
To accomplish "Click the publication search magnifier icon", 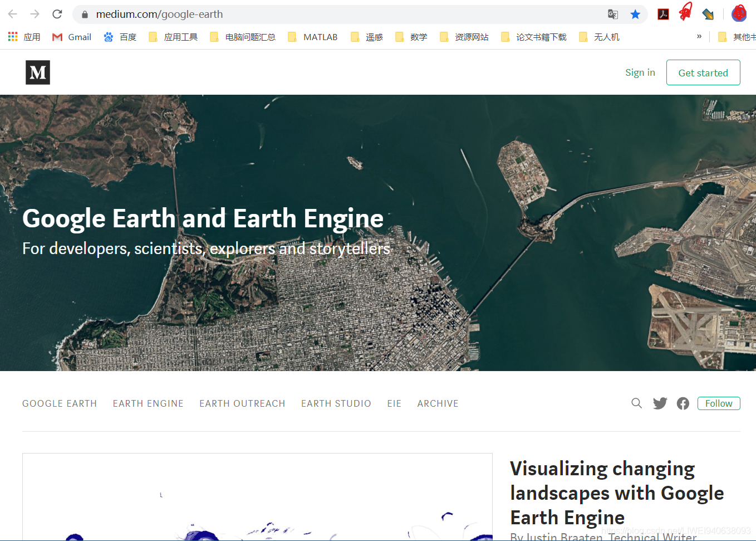I will click(637, 403).
